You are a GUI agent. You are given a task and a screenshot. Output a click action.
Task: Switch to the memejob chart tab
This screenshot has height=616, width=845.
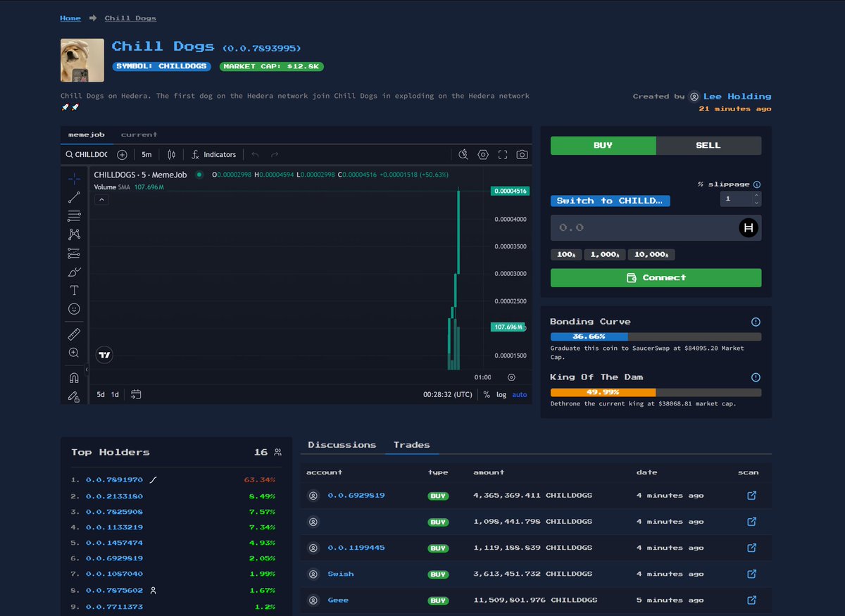click(x=87, y=134)
